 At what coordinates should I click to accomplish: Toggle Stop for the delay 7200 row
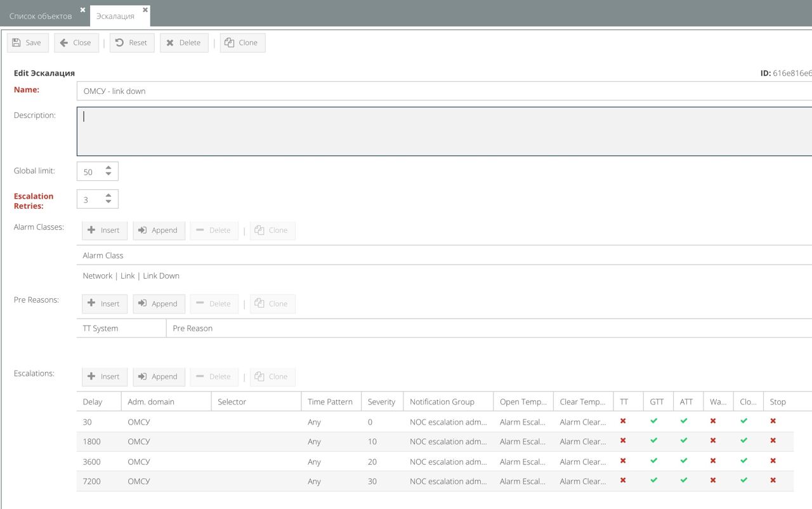click(x=773, y=480)
